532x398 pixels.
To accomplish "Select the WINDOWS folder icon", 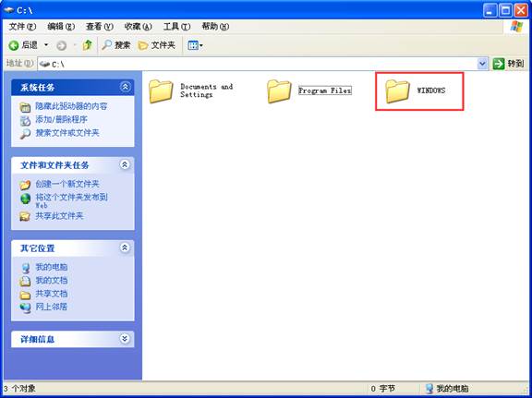I will pyautogui.click(x=397, y=90).
